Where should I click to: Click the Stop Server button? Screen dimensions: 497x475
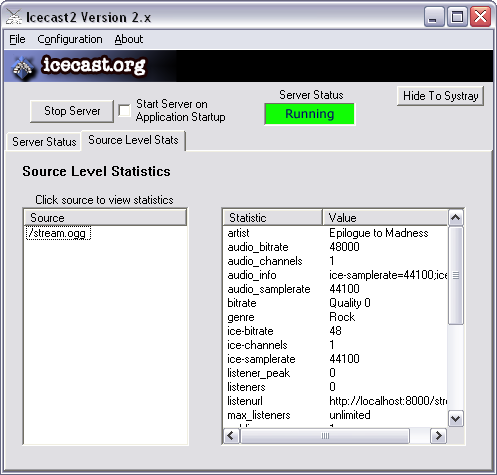(x=72, y=111)
